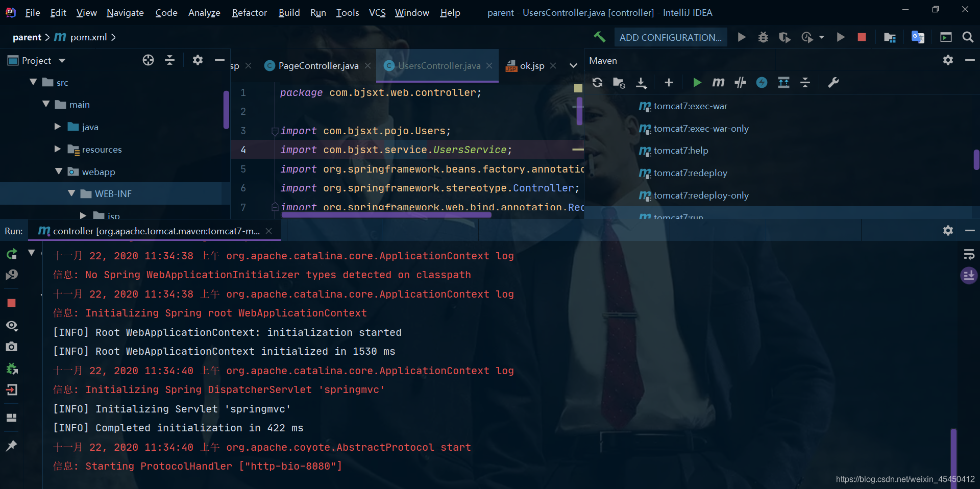
Task: Rerun the controller run configuration
Action: pyautogui.click(x=11, y=254)
